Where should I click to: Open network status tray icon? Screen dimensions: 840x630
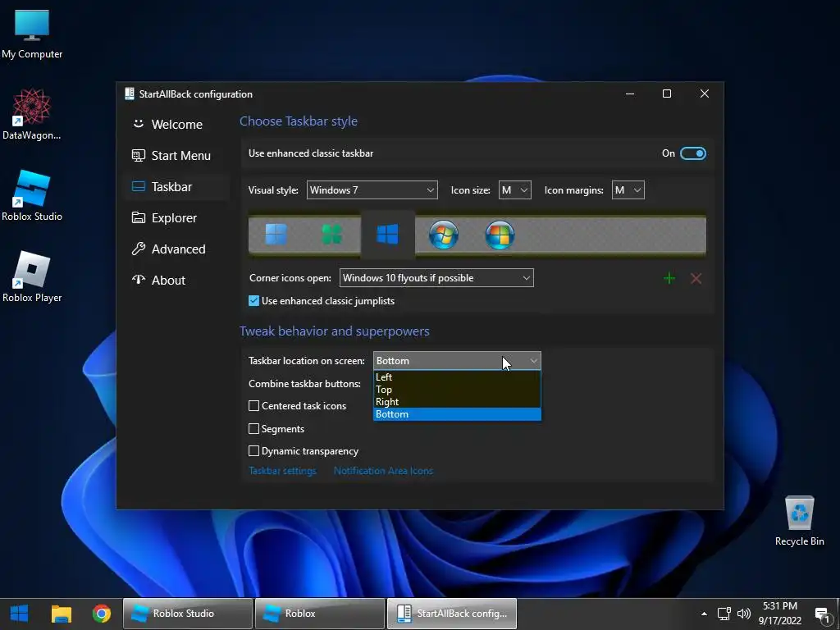(x=724, y=614)
